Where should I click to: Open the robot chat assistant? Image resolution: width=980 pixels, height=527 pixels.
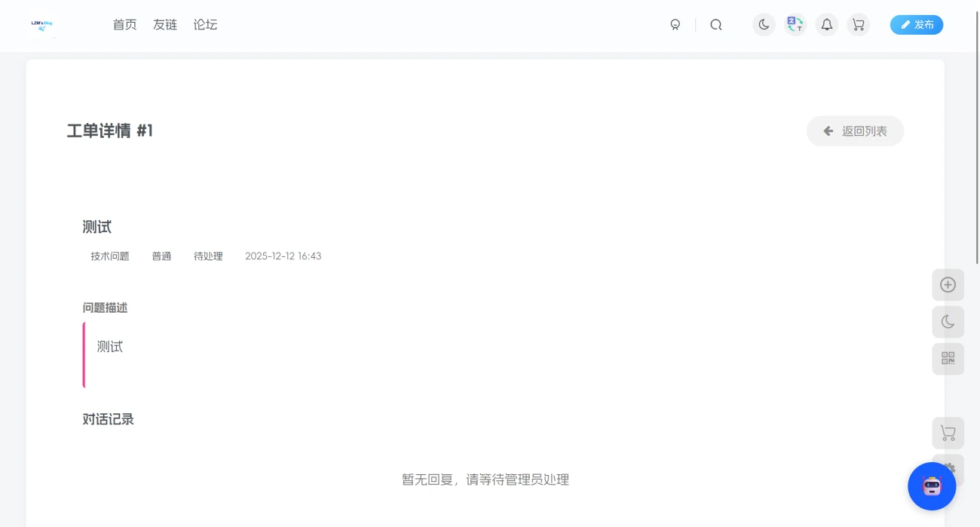[x=932, y=486]
